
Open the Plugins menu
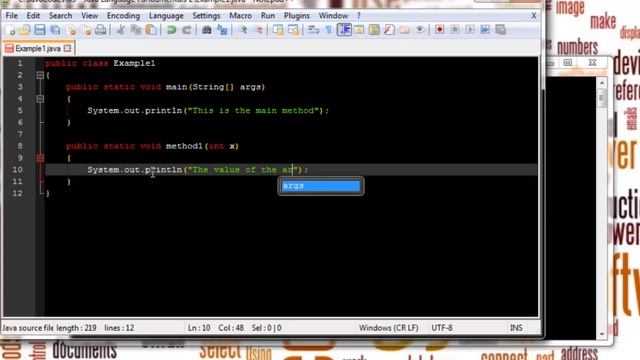click(297, 16)
